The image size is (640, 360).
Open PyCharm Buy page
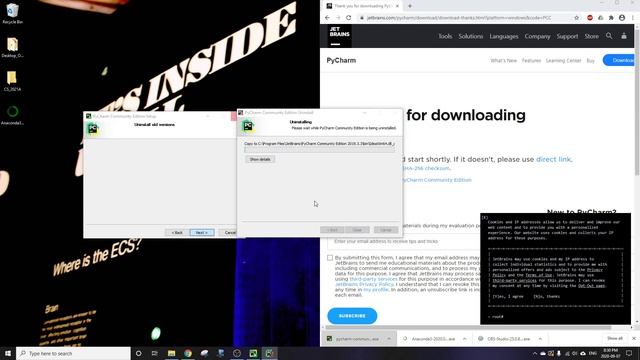[x=591, y=60]
